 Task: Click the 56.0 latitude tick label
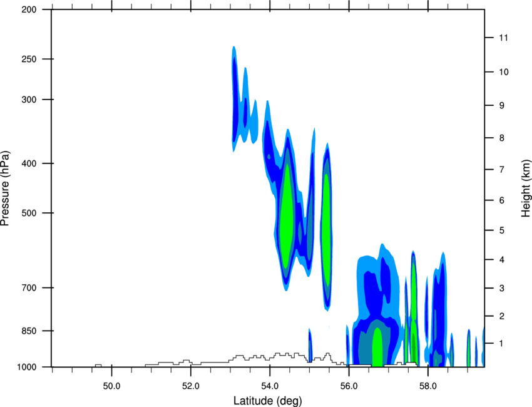(x=349, y=386)
